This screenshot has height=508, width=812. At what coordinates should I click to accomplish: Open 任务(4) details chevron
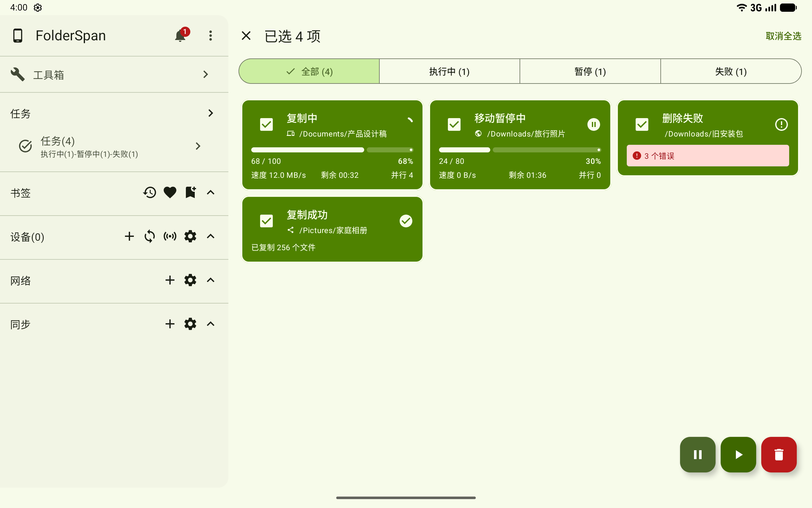[198, 146]
